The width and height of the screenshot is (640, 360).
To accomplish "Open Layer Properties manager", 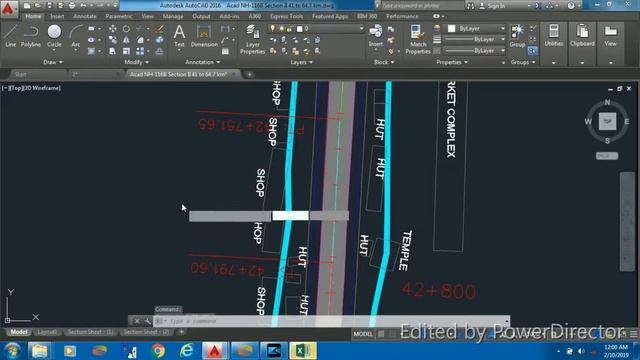I will click(x=253, y=39).
